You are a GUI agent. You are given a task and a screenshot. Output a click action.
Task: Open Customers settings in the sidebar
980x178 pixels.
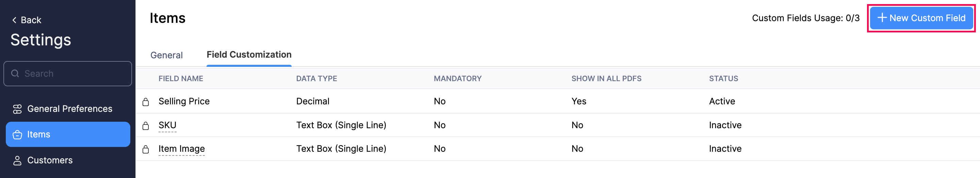coord(50,161)
